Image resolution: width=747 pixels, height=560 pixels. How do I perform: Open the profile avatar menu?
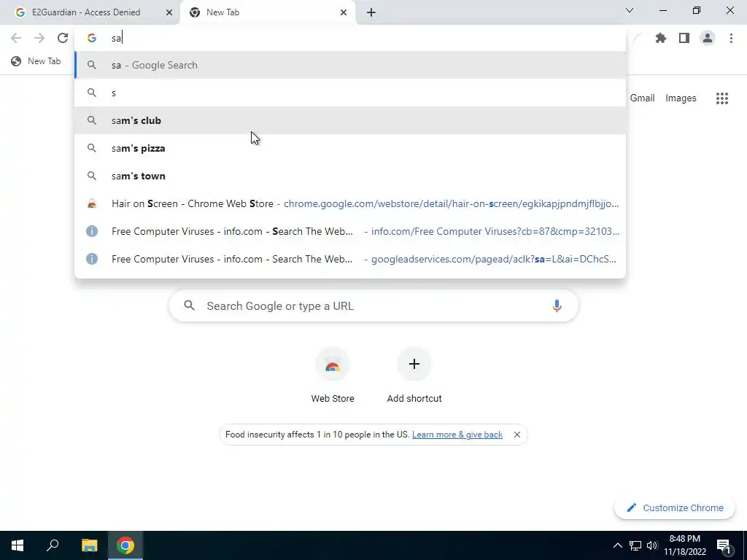(x=708, y=38)
